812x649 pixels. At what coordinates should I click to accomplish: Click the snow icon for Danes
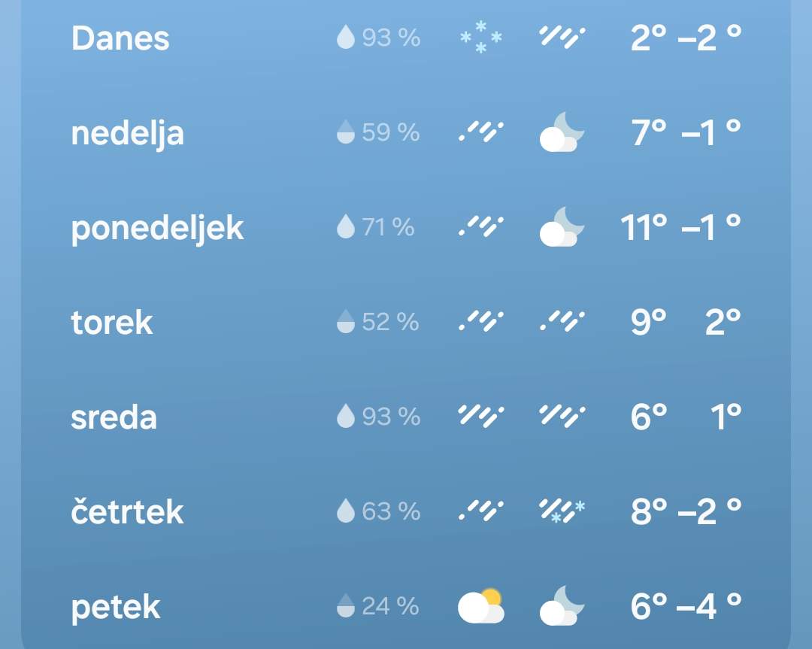[x=481, y=38]
